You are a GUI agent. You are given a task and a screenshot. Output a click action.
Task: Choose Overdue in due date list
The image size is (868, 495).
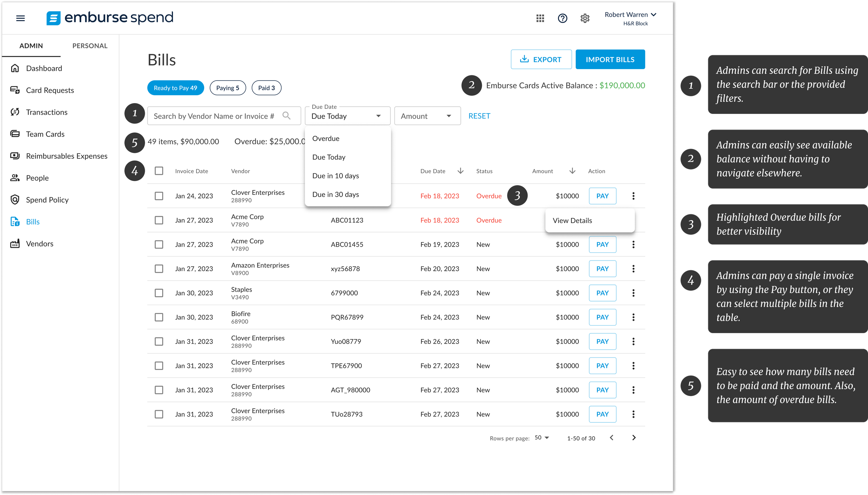coord(348,138)
